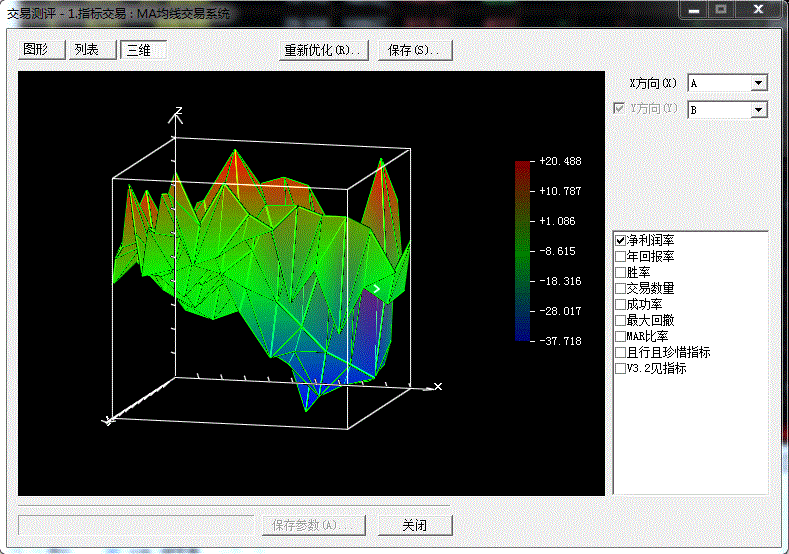789x554 pixels.
Task: Select the 三维 view tab
Action: [x=143, y=50]
